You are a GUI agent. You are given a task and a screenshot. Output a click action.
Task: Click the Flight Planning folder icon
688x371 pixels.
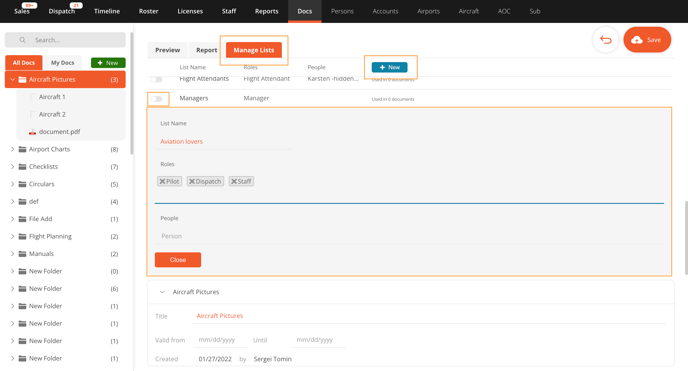pyautogui.click(x=22, y=236)
